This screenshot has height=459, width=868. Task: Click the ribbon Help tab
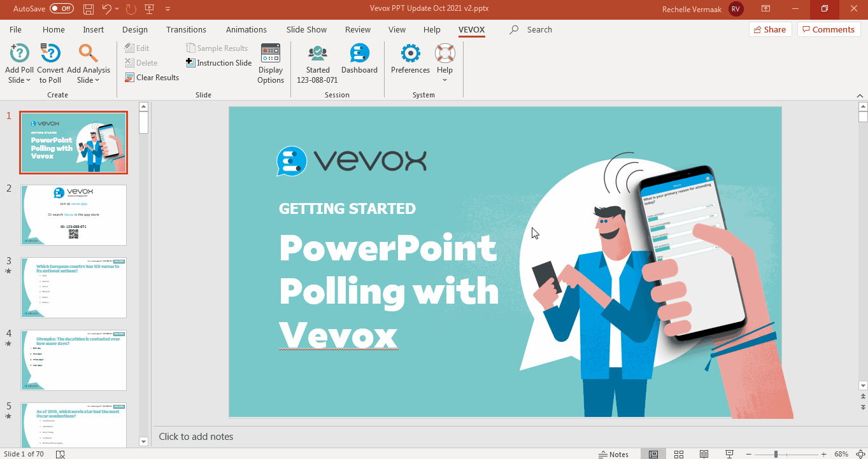coord(432,30)
